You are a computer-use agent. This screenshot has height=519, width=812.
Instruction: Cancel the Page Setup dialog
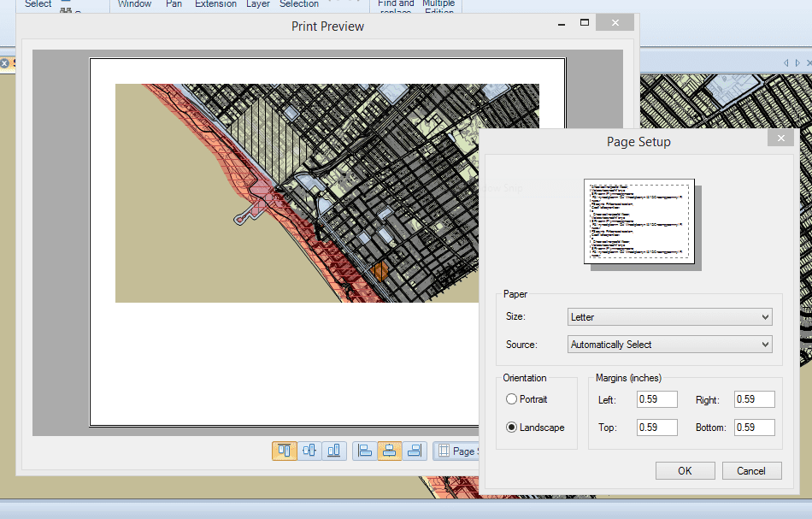pyautogui.click(x=751, y=471)
